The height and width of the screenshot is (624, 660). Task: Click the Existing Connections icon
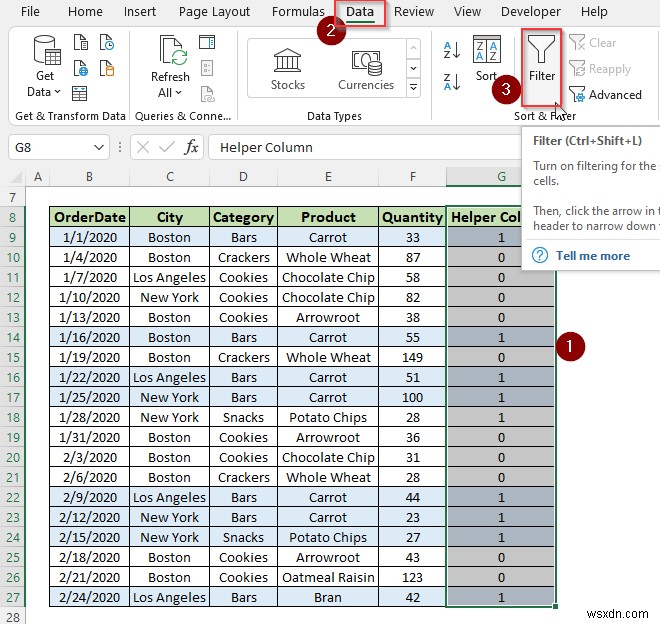(107, 68)
